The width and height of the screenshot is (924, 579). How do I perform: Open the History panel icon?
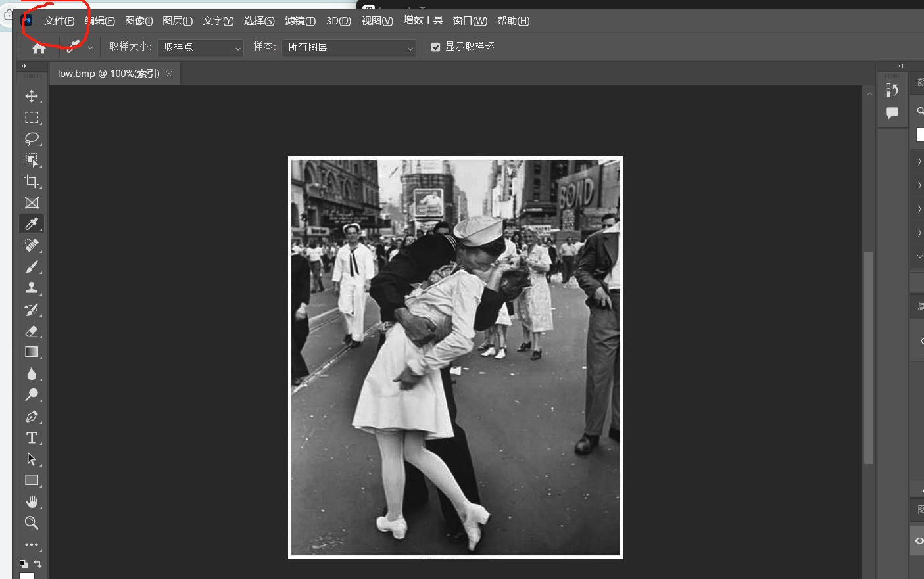[892, 89]
